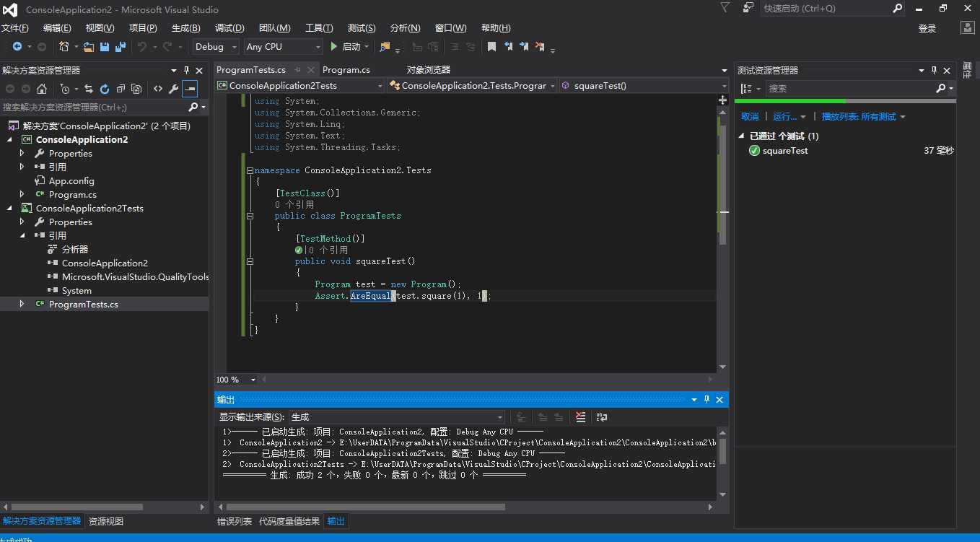Open the output source dropdown showing 生成
980x542 pixels.
pos(397,417)
